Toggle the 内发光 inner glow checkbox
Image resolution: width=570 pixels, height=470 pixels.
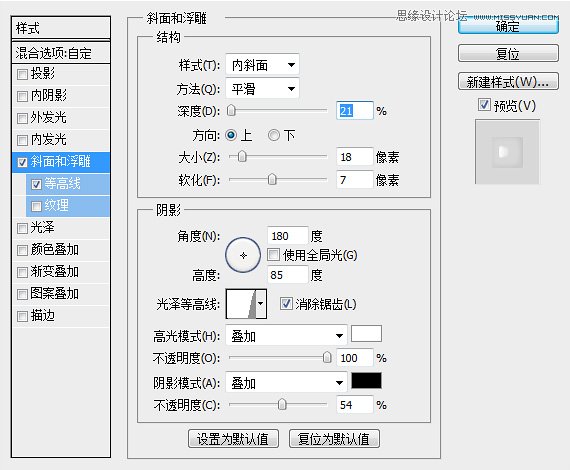click(x=22, y=140)
